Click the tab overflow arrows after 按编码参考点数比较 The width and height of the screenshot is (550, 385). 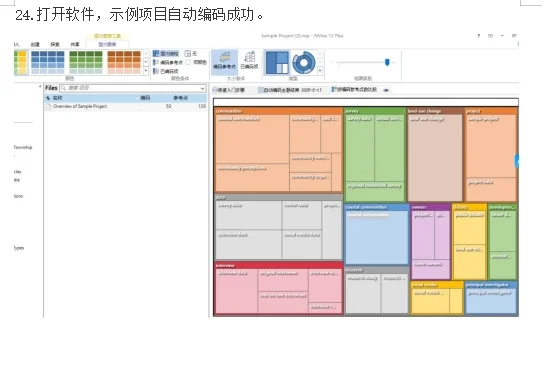pos(386,90)
